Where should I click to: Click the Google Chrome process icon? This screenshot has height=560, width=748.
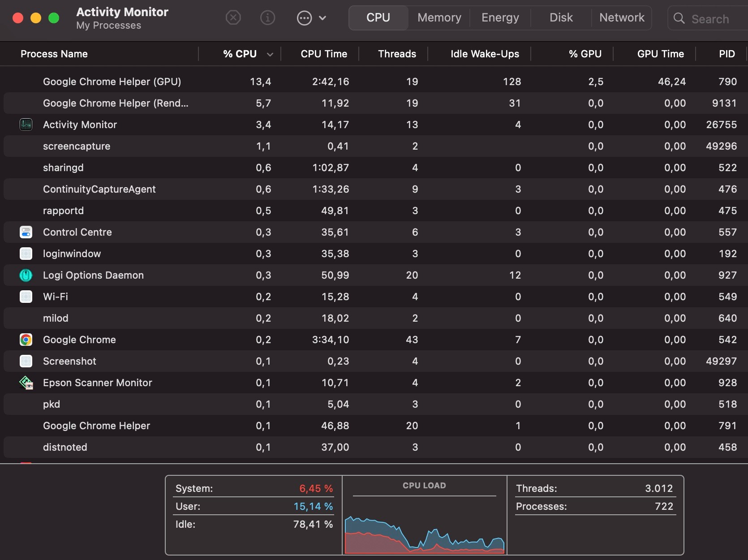26,340
